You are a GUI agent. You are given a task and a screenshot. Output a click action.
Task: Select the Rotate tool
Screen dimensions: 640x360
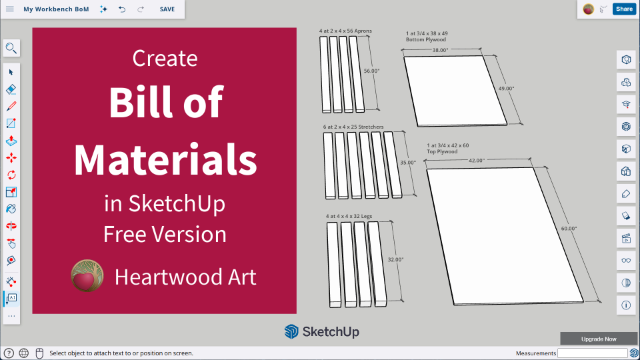(11, 175)
